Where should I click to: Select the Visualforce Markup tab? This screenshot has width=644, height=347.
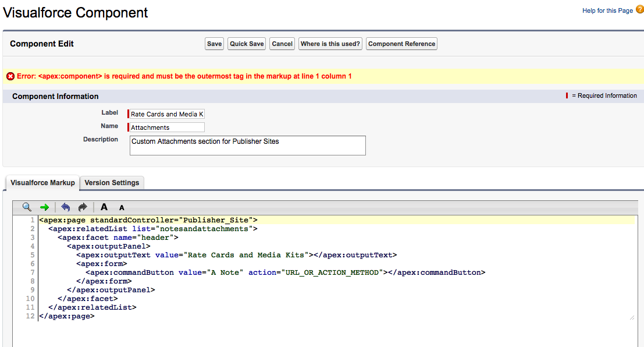(x=42, y=183)
